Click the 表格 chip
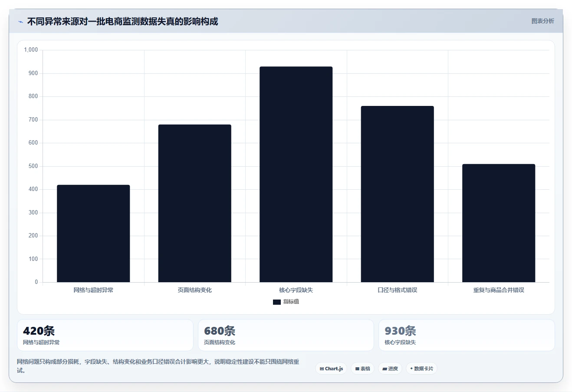The width and height of the screenshot is (572, 392). click(362, 369)
